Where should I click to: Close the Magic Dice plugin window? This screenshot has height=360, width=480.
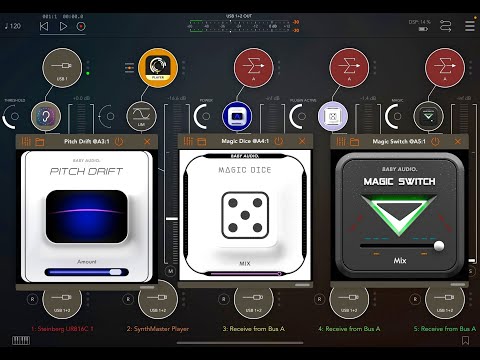pos(302,141)
